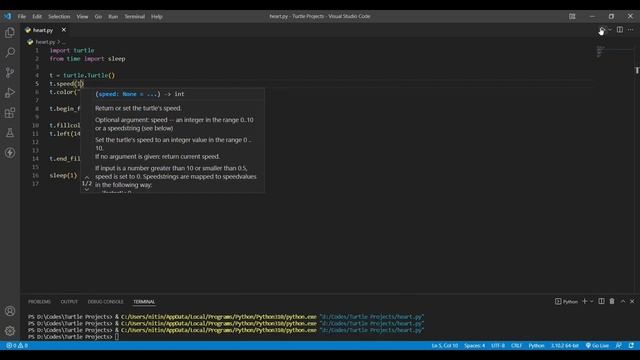Image resolution: width=640 pixels, height=360 pixels.
Task: Open the Search view in activity bar
Action: tap(10, 52)
